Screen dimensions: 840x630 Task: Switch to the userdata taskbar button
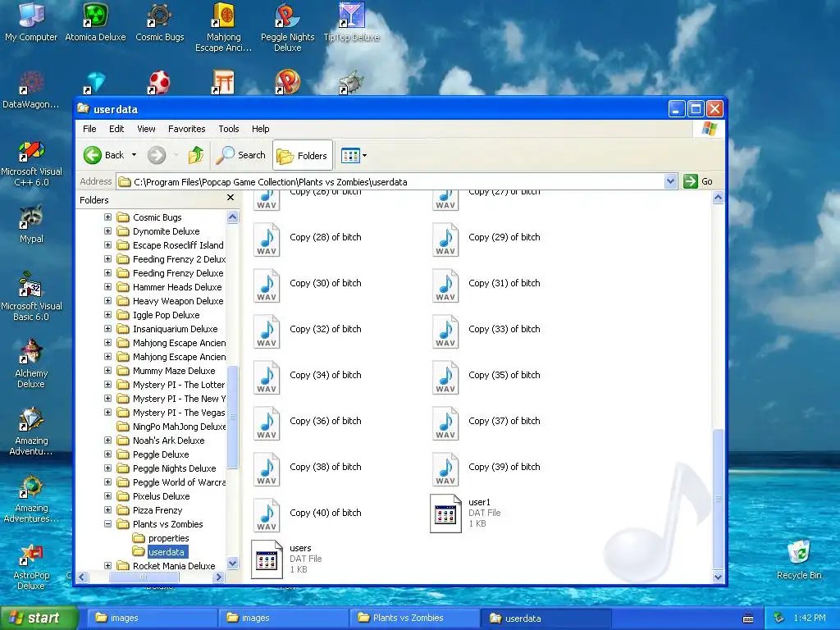click(x=546, y=619)
